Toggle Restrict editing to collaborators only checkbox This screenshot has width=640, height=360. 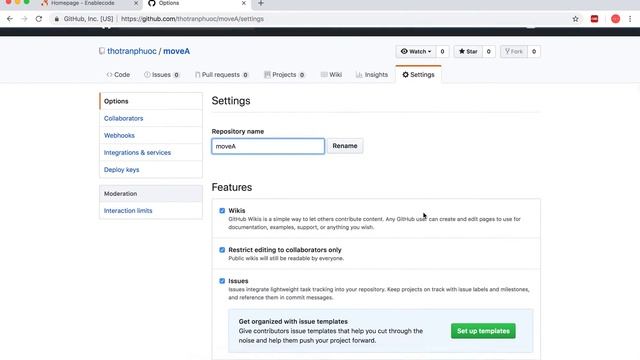point(222,250)
